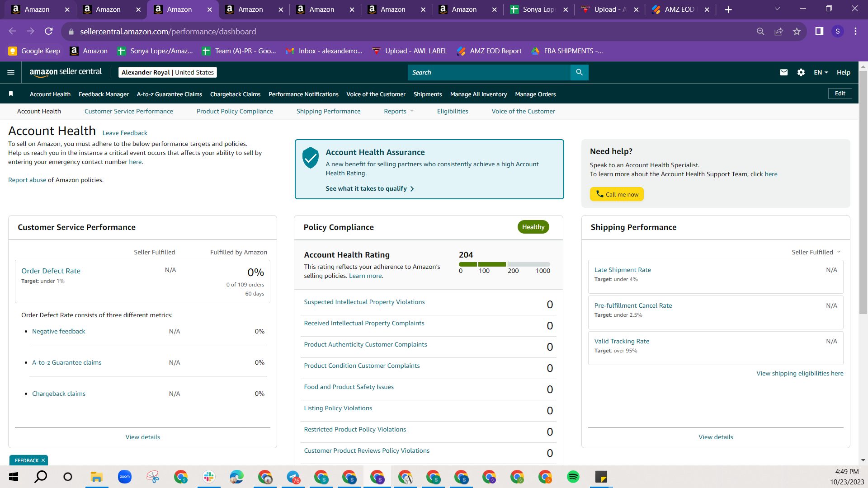Switch to the Upload browser tab

(609, 9)
